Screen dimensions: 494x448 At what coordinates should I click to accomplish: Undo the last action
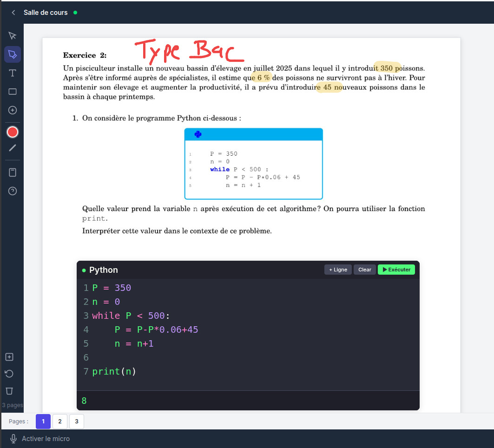pos(9,374)
